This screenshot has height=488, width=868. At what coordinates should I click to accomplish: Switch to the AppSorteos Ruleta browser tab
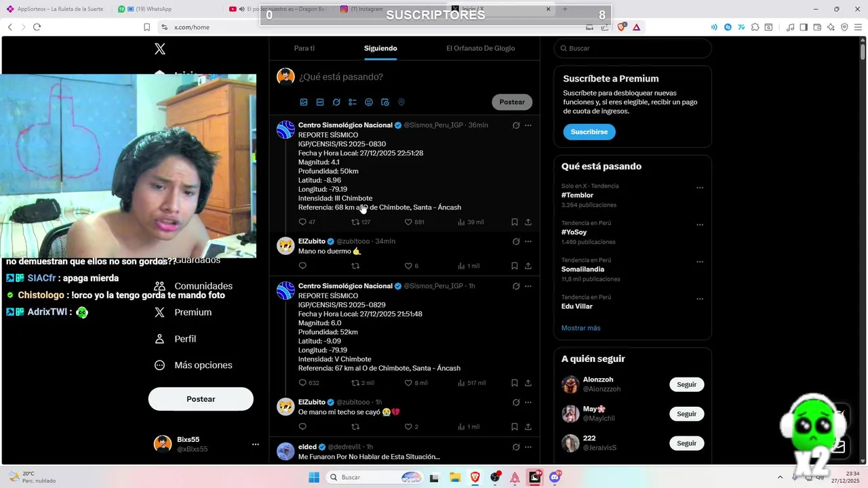[x=58, y=9]
